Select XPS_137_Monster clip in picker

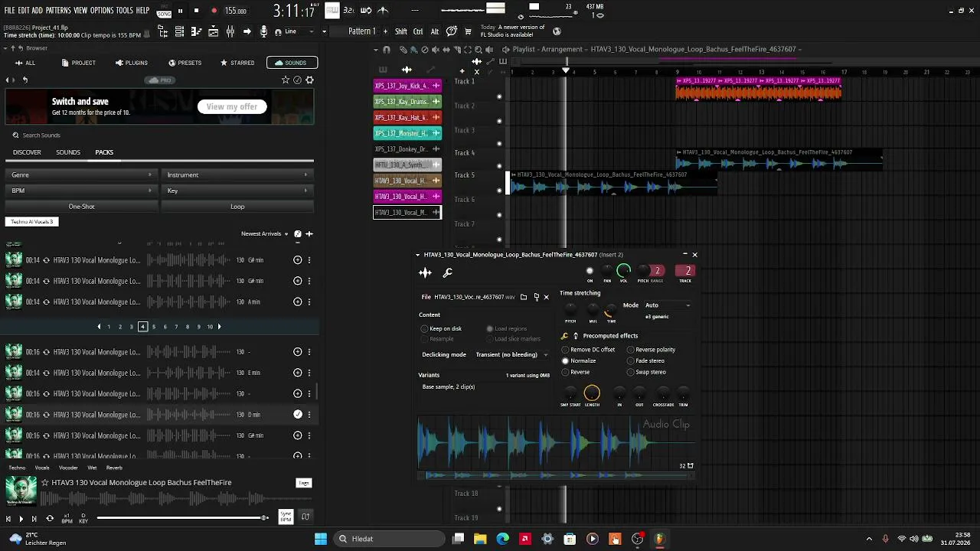pyautogui.click(x=407, y=133)
